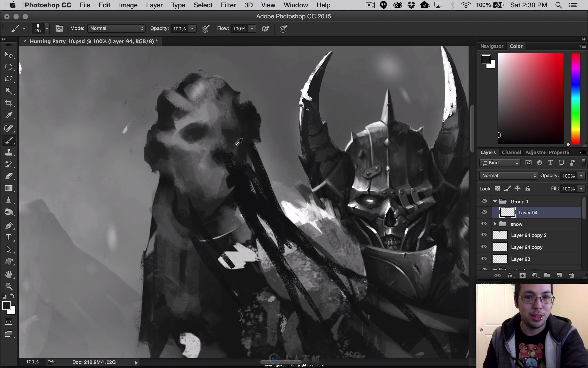Change screen mode icon
Screen dimensions: 588x368
8,334
